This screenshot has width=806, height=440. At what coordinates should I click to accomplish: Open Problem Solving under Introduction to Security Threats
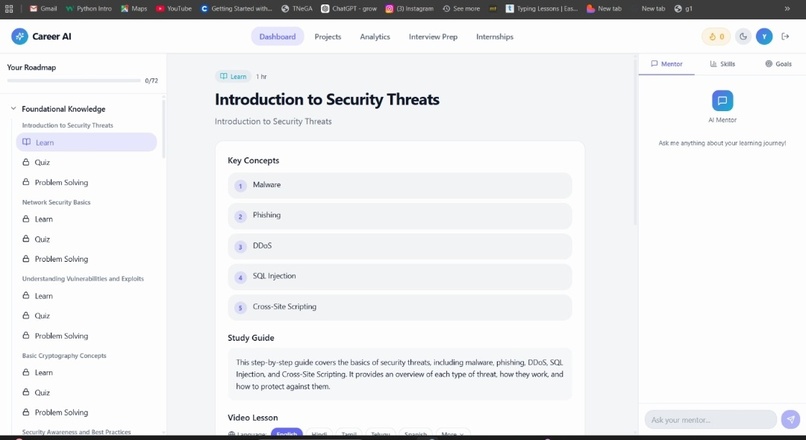click(86, 182)
